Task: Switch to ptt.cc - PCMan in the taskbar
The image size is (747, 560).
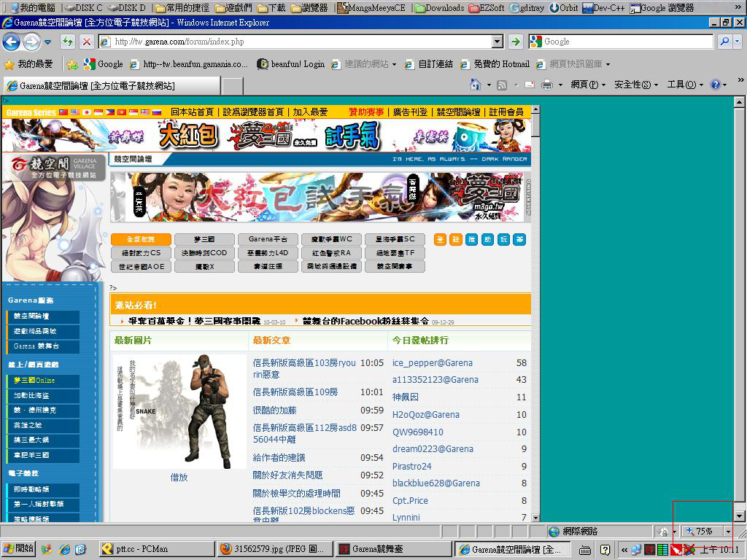Action: [x=158, y=550]
